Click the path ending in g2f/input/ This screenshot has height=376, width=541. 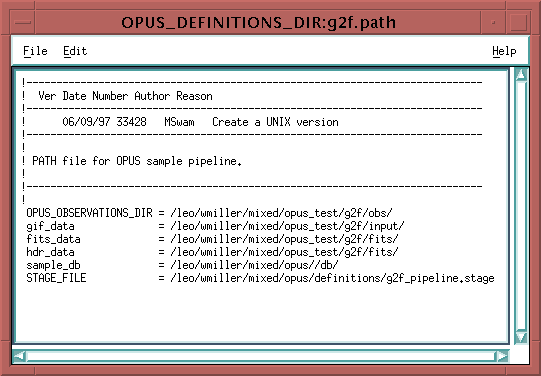pos(287,226)
